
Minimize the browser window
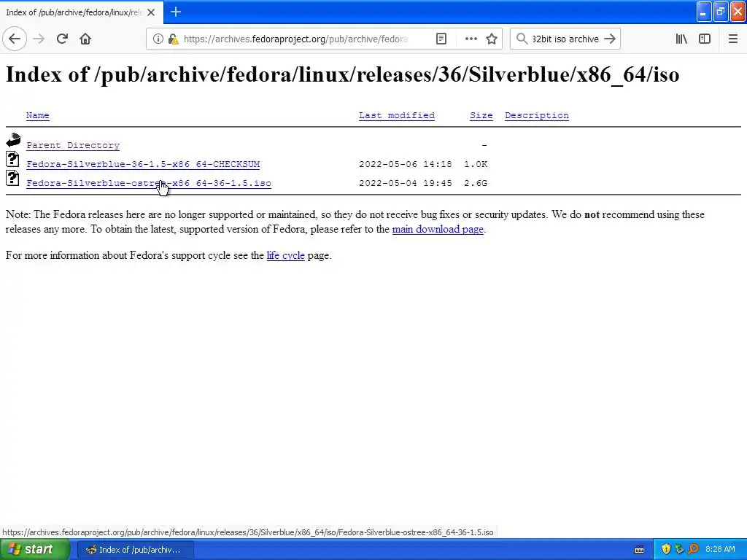pos(704,12)
